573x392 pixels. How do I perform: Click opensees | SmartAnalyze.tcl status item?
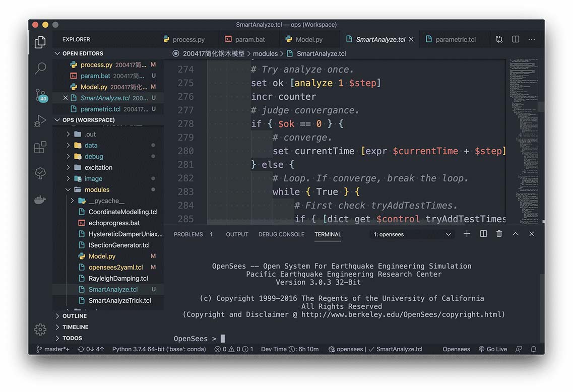[x=375, y=349]
